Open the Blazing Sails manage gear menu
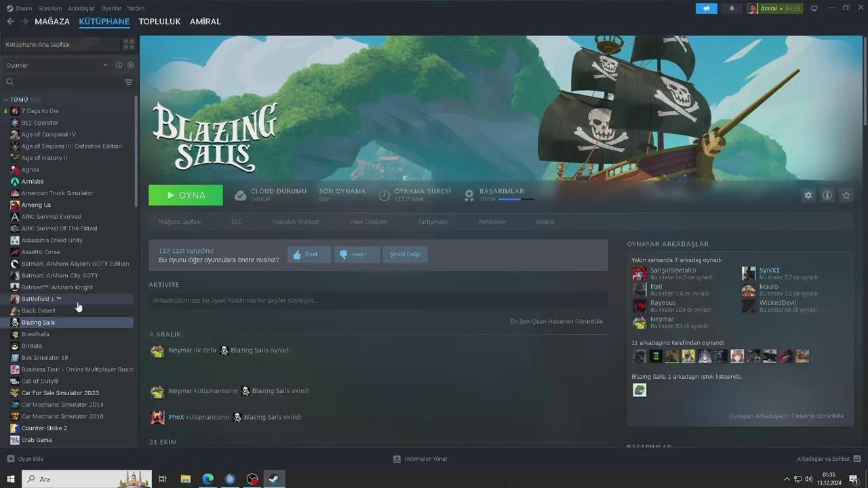 click(x=808, y=195)
